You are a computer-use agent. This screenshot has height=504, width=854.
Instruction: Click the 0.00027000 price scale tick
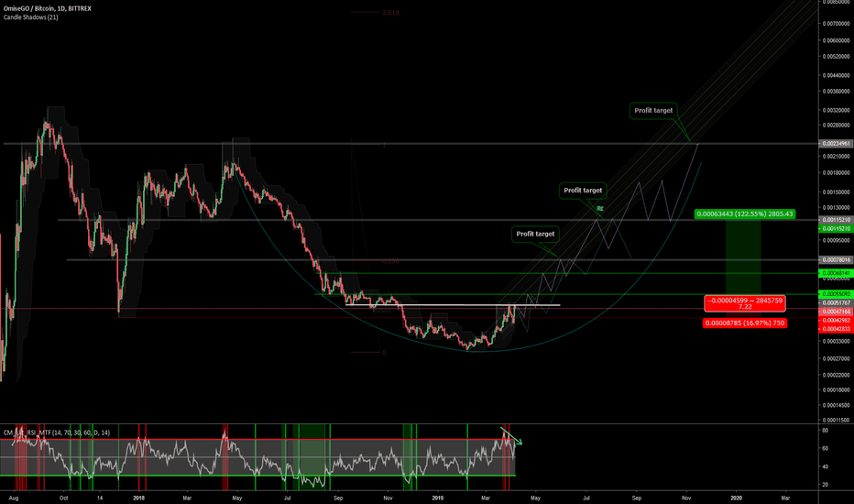coord(836,359)
